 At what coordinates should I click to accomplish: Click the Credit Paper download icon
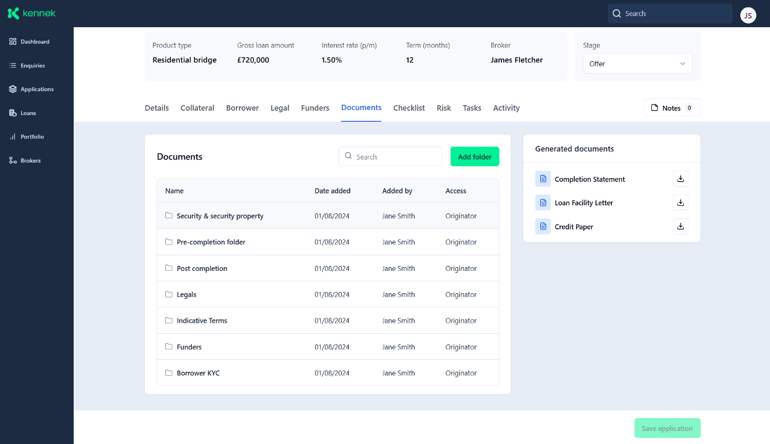pyautogui.click(x=680, y=227)
